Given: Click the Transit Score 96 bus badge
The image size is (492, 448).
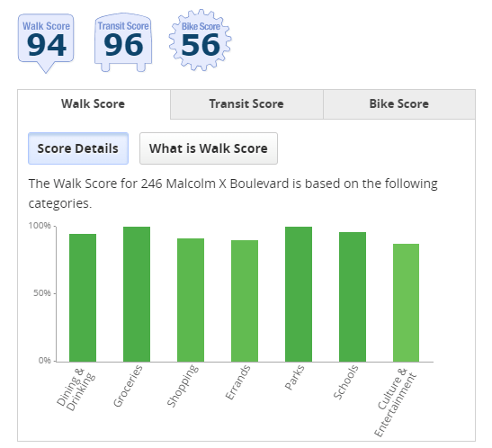Looking at the screenshot, I should pos(123,42).
